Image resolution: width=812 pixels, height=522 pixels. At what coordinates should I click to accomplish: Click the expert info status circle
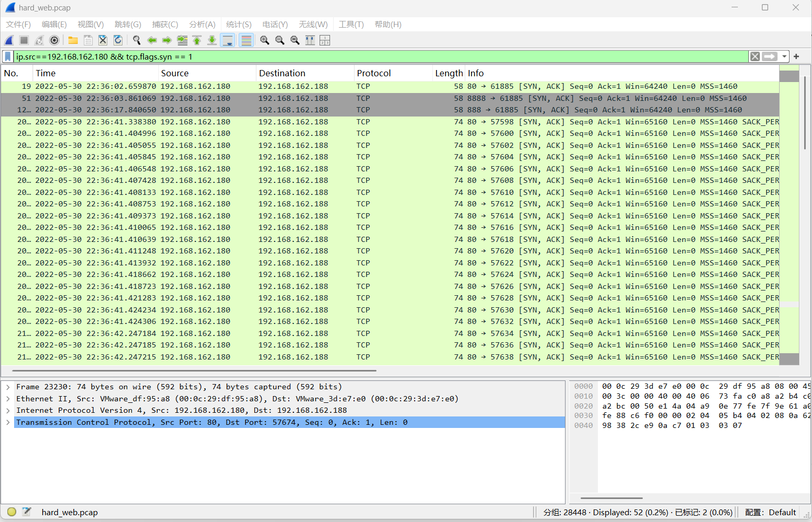(x=12, y=512)
